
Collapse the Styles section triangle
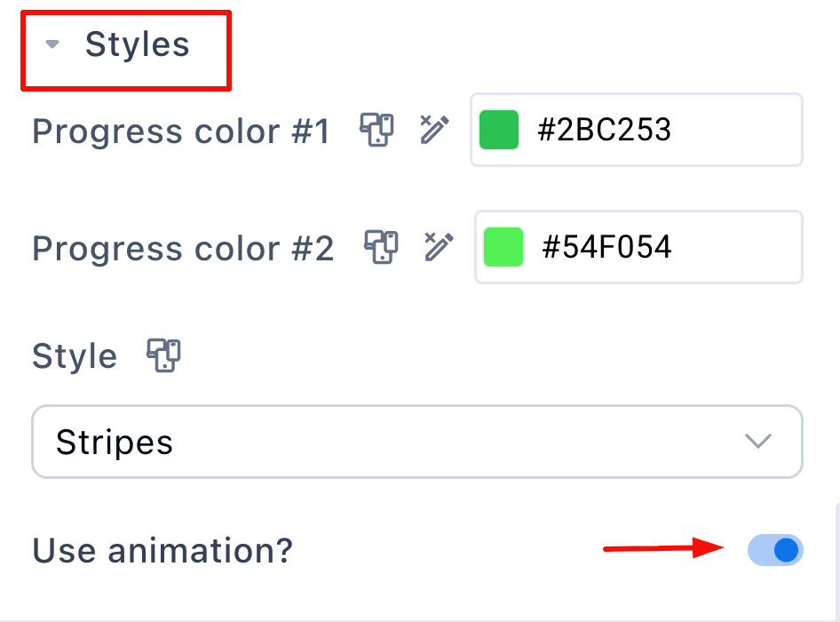(52, 44)
